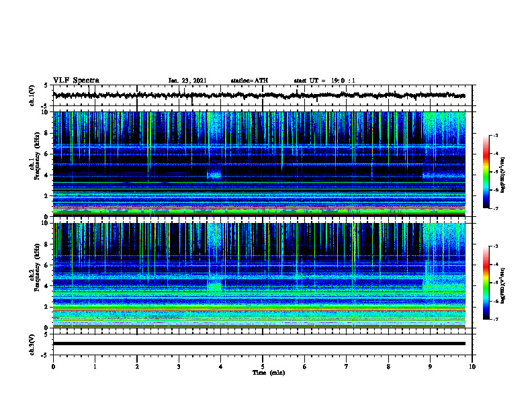This screenshot has width=532, height=411.
Task: Click the date "Jan. 23, 2021"
Action: [187, 81]
